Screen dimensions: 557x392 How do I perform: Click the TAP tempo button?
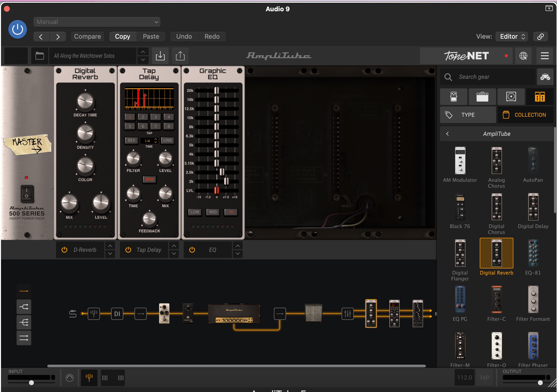tap(484, 378)
